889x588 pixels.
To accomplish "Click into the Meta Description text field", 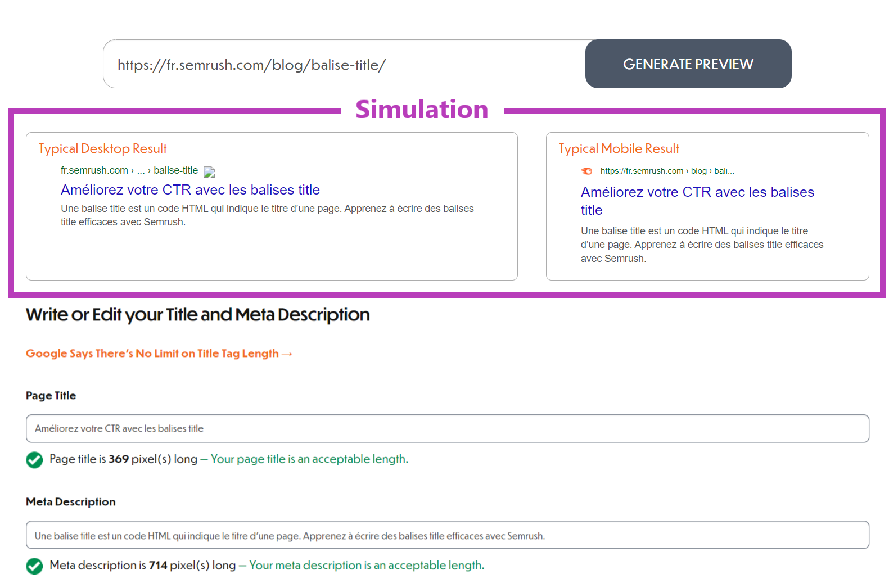I will pyautogui.click(x=447, y=535).
